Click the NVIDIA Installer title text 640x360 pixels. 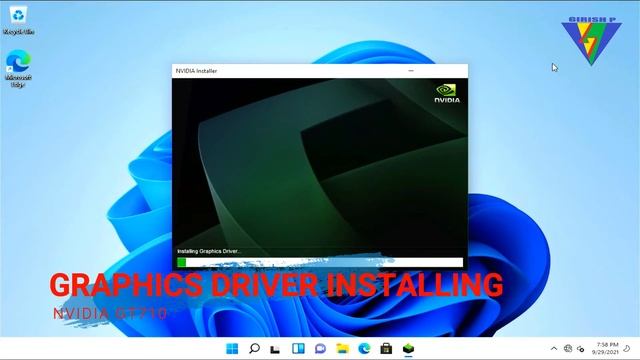click(196, 71)
